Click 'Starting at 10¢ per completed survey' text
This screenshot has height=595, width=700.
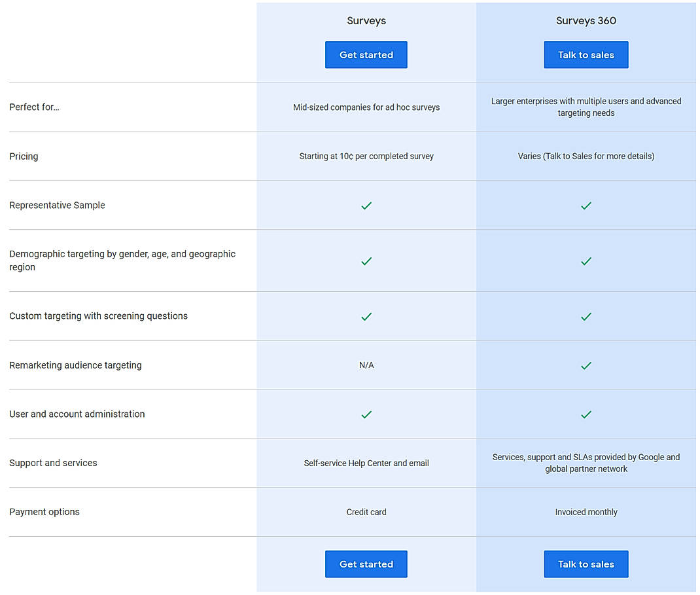366,156
